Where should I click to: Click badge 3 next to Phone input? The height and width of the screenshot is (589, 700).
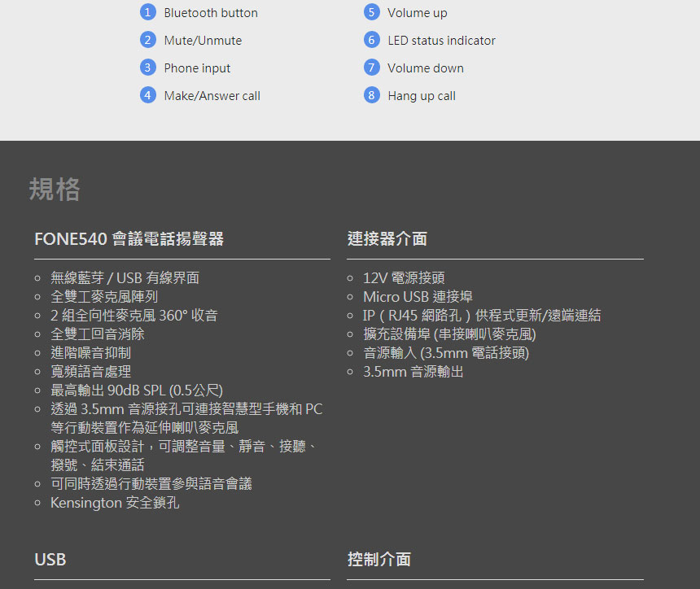coord(148,68)
